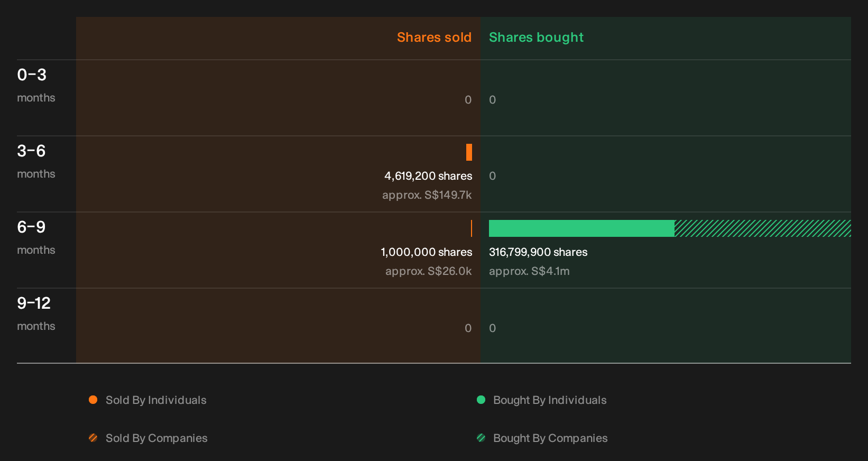The height and width of the screenshot is (461, 868).
Task: Click the Shares sold column header
Action: click(434, 38)
